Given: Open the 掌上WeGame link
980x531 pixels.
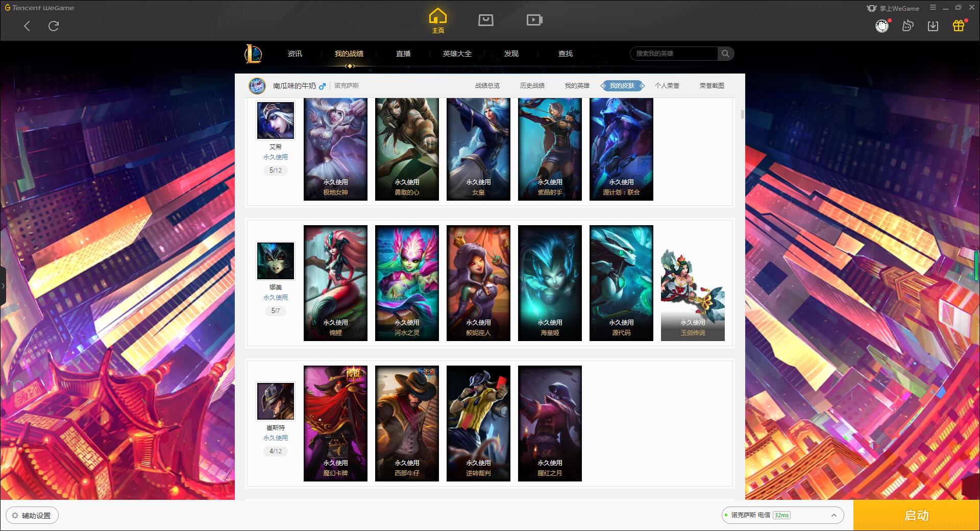Looking at the screenshot, I should pyautogui.click(x=893, y=8).
